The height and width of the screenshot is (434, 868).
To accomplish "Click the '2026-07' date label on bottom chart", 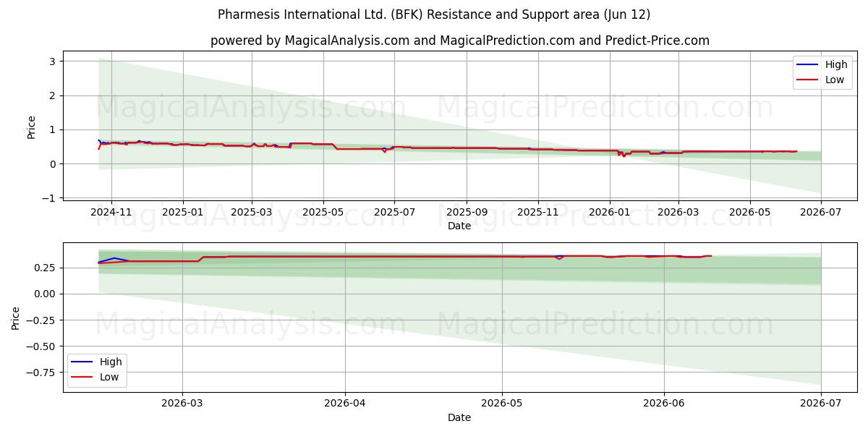I will pyautogui.click(x=821, y=404).
